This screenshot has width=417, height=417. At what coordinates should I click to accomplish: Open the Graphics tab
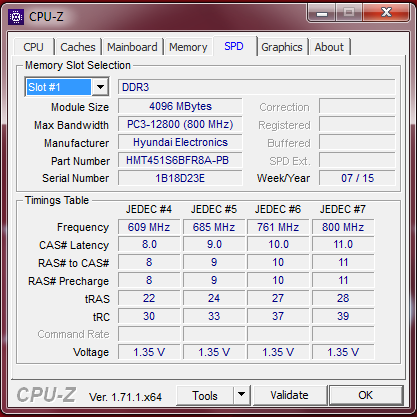tap(282, 47)
